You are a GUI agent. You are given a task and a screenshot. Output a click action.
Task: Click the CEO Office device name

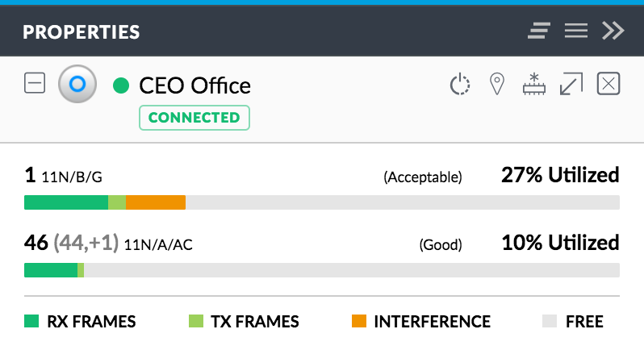point(194,85)
